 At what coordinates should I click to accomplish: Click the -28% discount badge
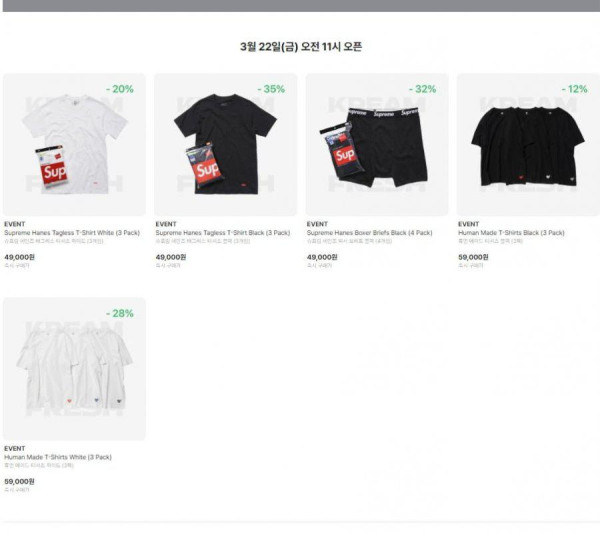(120, 313)
